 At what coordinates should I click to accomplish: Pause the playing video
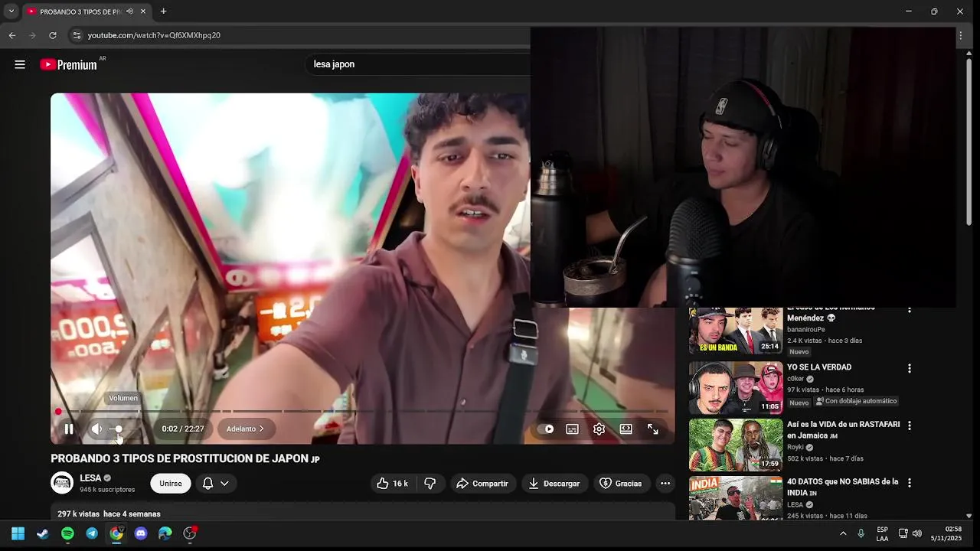click(69, 429)
